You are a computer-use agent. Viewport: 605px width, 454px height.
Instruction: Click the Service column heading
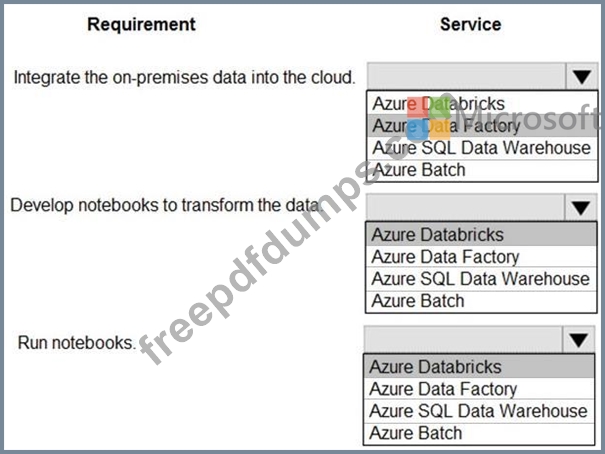(471, 24)
